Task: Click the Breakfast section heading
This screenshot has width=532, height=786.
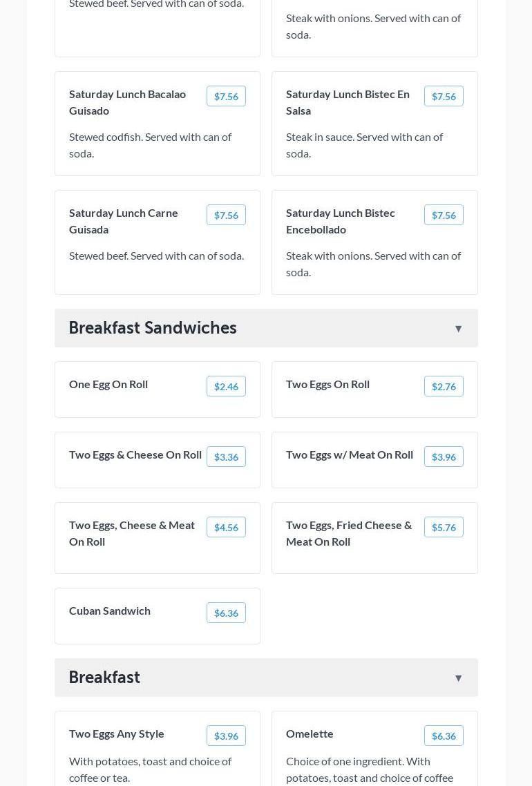Action: tap(104, 678)
